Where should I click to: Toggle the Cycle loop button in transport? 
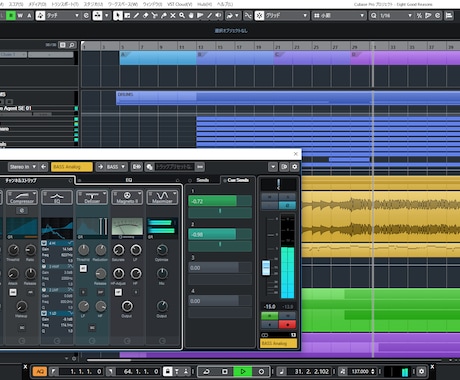(206, 371)
